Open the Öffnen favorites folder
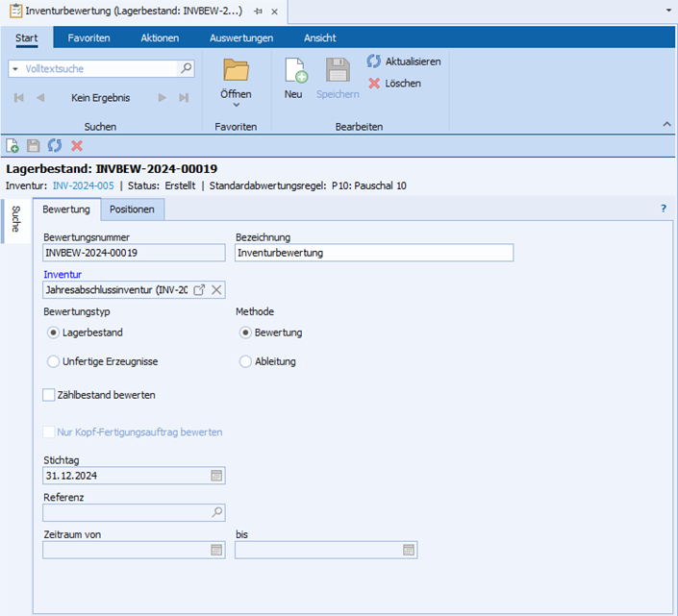 pyautogui.click(x=236, y=73)
